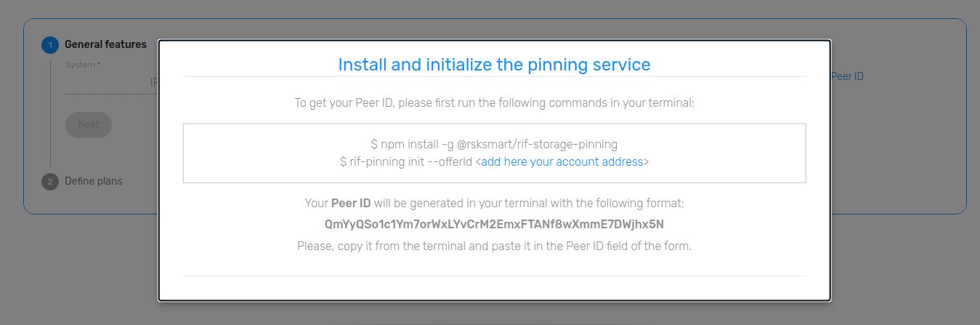
Task: Click the 'Install and initialize the pinning service' heading
Action: pos(494,64)
